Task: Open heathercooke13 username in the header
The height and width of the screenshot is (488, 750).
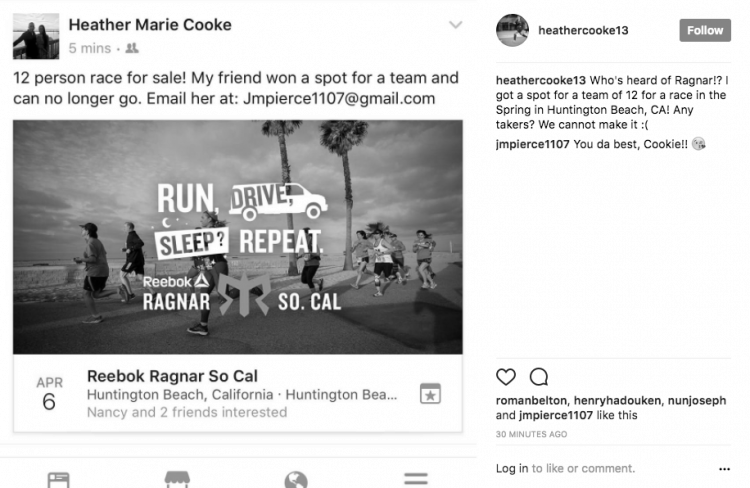Action: [583, 30]
